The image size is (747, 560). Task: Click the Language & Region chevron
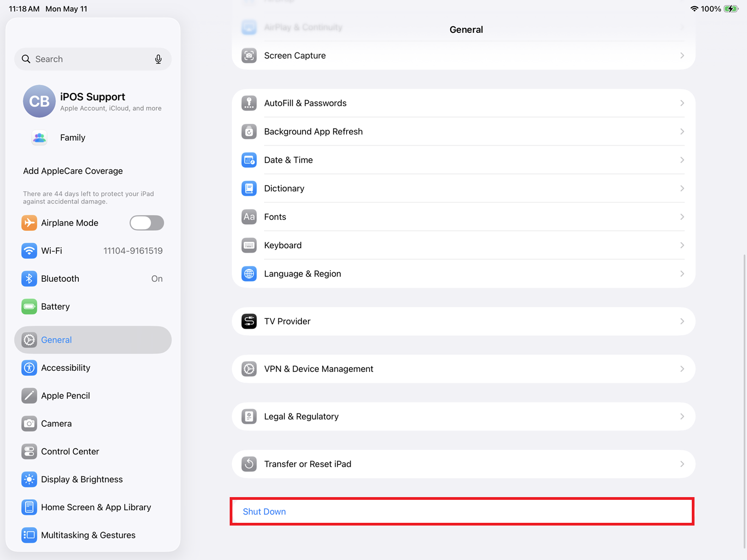[682, 274]
